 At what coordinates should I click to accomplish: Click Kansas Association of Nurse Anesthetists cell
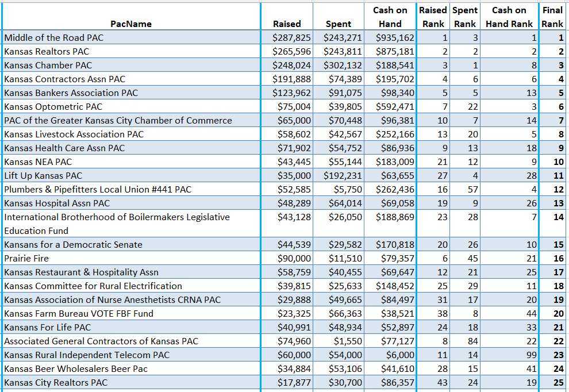point(131,299)
